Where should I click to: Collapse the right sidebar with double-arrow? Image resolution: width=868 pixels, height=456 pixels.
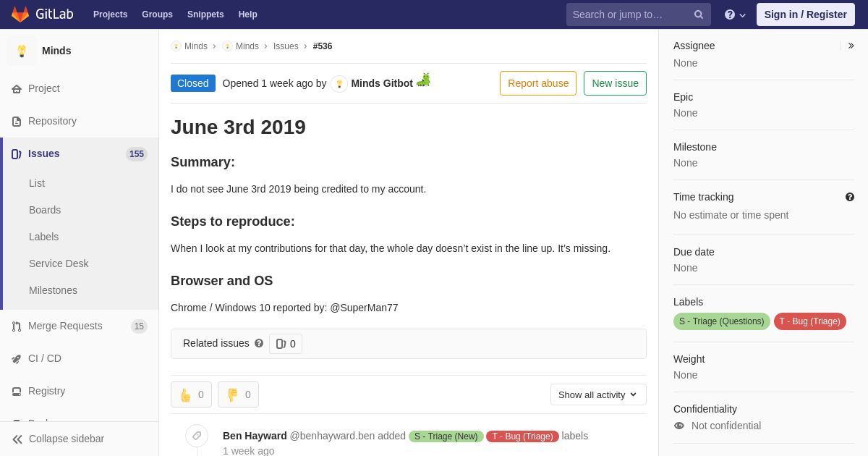click(x=851, y=46)
